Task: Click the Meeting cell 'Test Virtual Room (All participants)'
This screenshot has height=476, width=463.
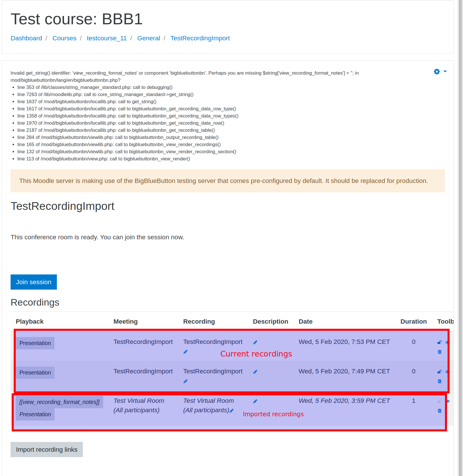Action: (x=139, y=405)
